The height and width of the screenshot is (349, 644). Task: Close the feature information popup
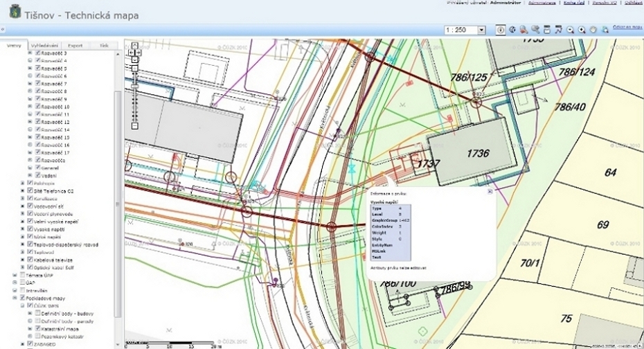[x=490, y=192]
